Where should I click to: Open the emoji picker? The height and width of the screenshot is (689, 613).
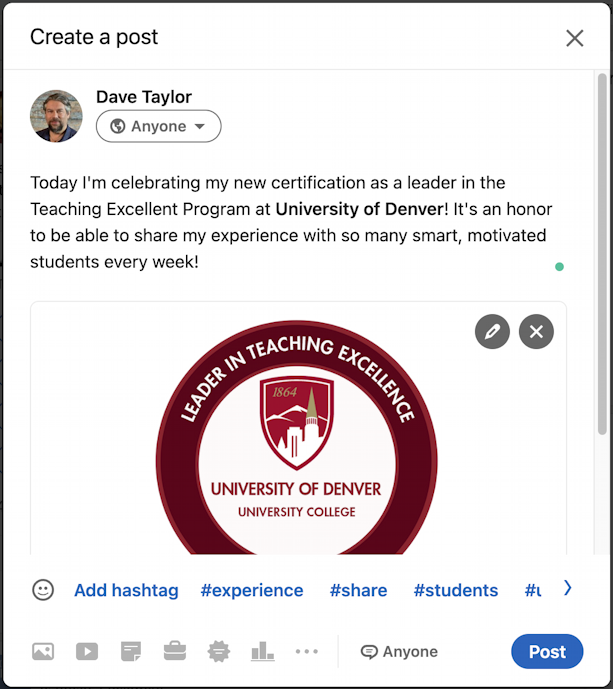(x=43, y=590)
